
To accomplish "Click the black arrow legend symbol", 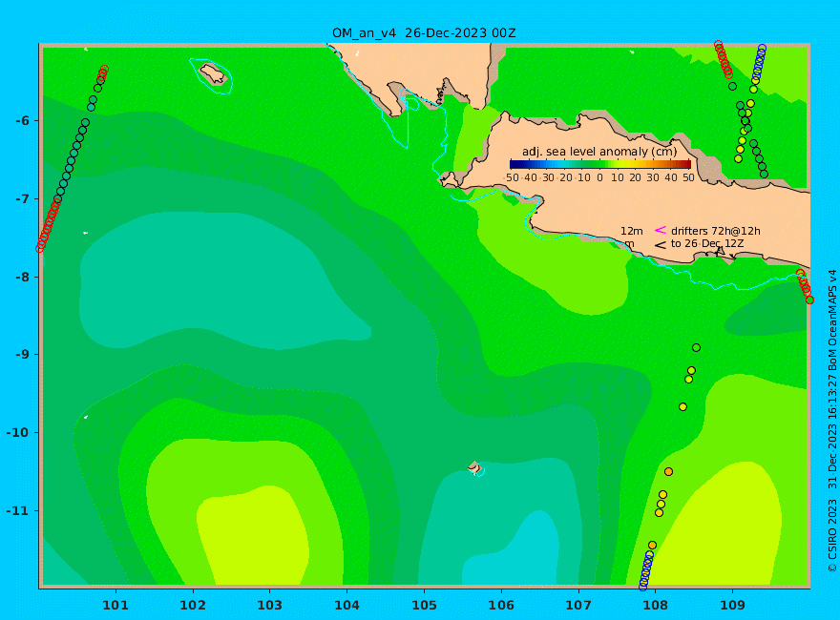I will click(660, 245).
